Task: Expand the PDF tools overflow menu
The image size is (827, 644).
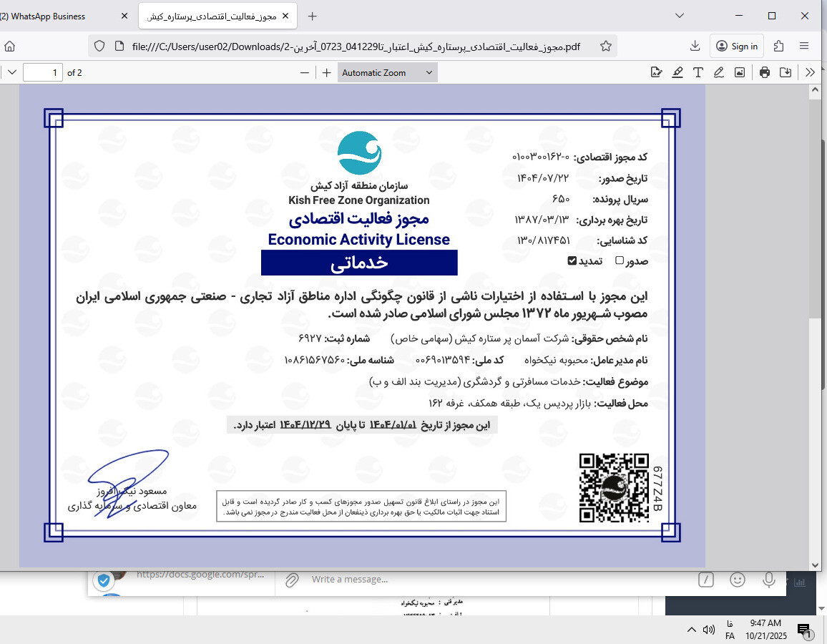Action: (810, 72)
